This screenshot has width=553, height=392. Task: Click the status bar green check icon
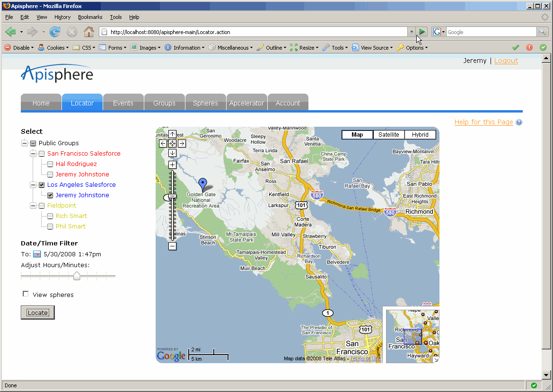pos(534,385)
